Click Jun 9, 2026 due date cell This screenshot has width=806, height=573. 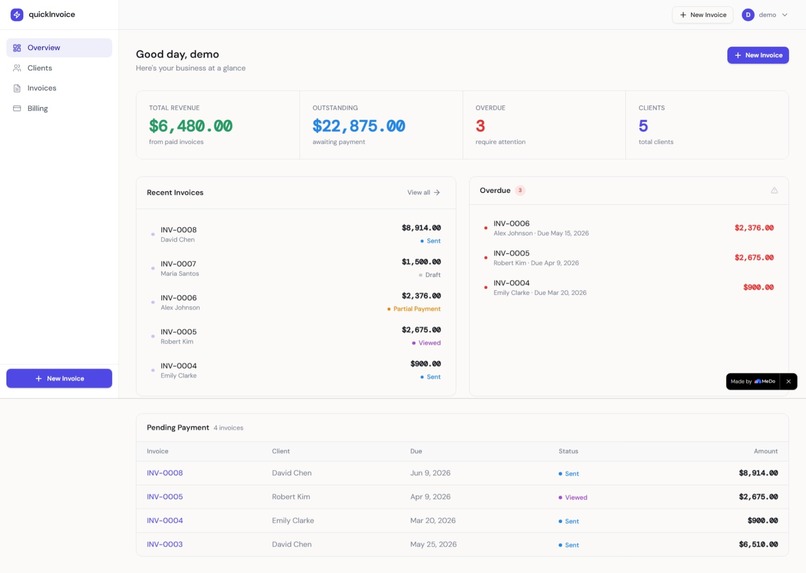coord(430,473)
